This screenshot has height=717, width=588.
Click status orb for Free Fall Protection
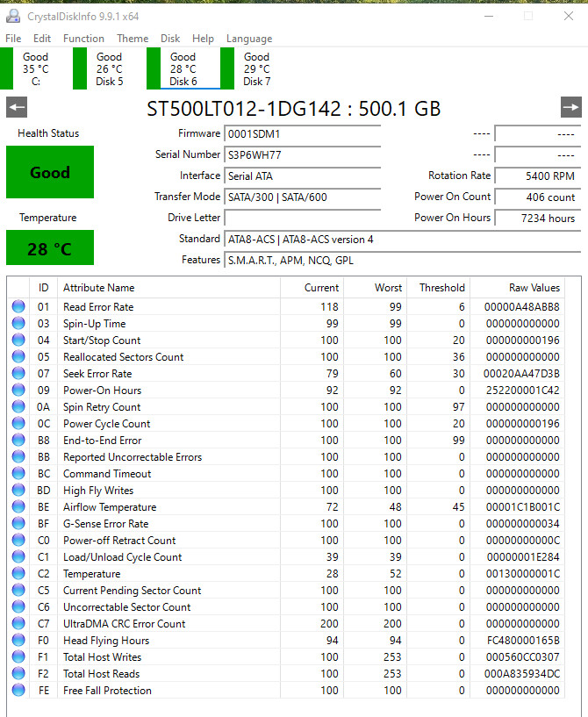(x=18, y=690)
